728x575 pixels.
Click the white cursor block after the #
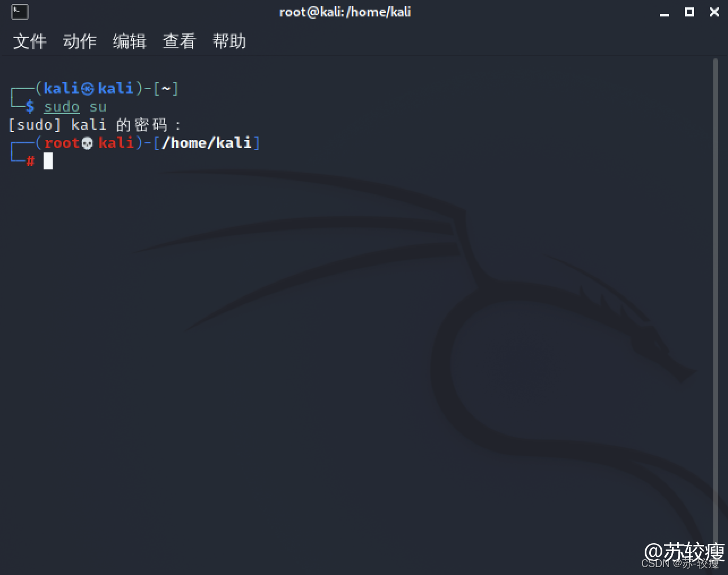coord(48,161)
